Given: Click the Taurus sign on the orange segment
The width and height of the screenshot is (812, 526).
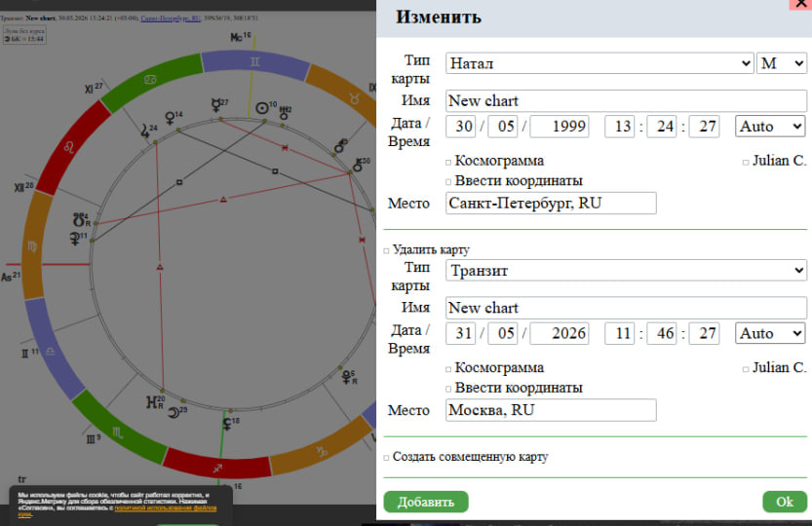Looking at the screenshot, I should point(354,98).
